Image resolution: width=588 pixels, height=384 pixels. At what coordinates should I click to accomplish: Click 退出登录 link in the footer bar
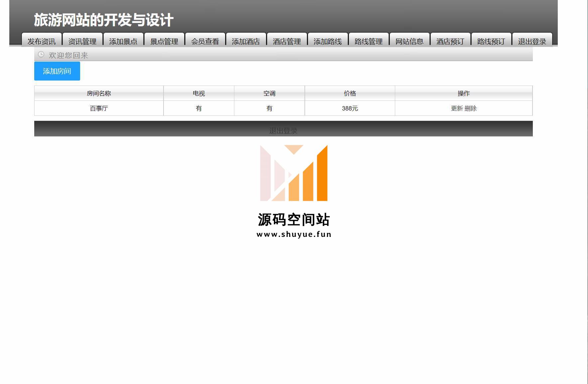pos(283,131)
